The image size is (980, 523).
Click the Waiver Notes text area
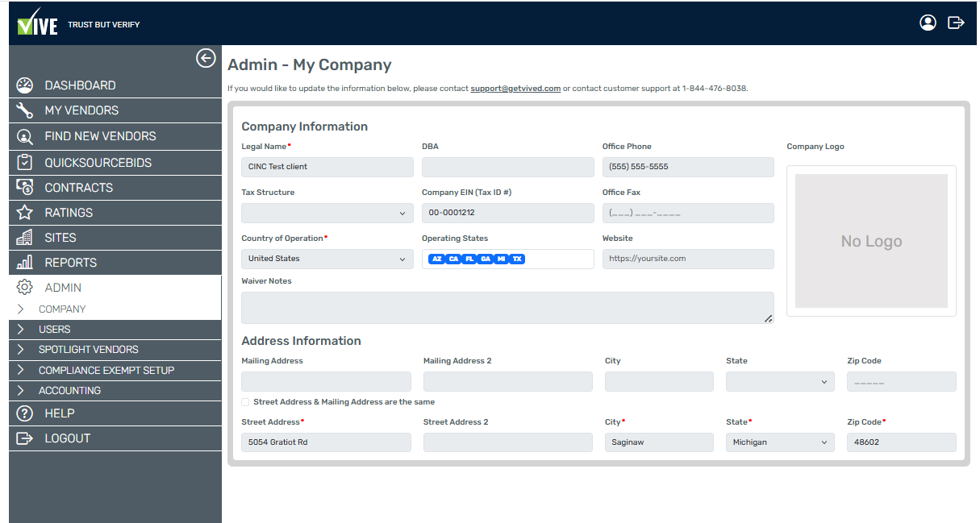click(x=507, y=308)
